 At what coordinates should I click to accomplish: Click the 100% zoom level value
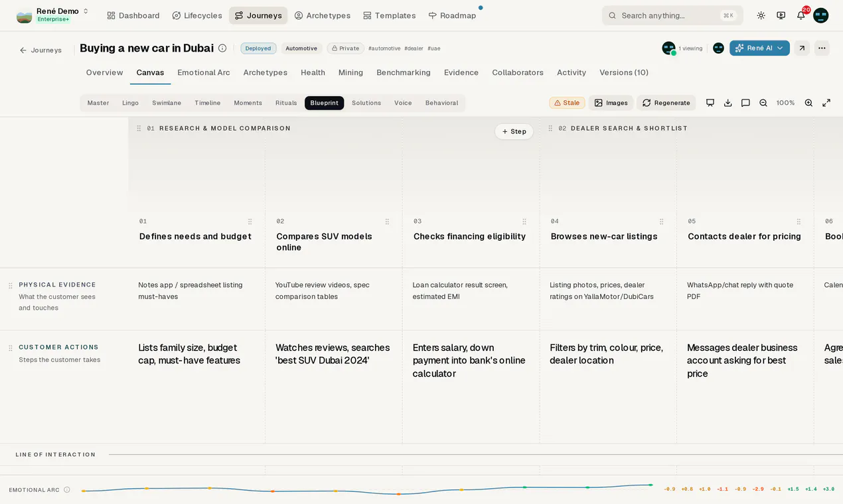(x=786, y=103)
